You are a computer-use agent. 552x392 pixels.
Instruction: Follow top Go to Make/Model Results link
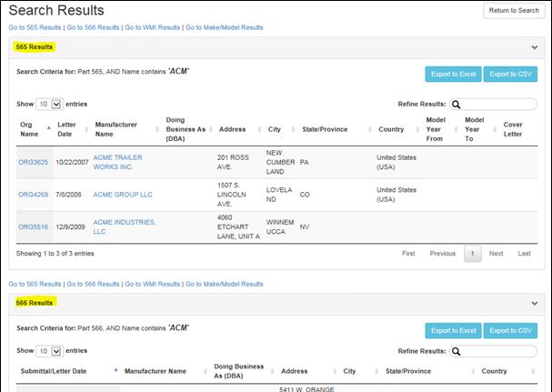point(224,27)
